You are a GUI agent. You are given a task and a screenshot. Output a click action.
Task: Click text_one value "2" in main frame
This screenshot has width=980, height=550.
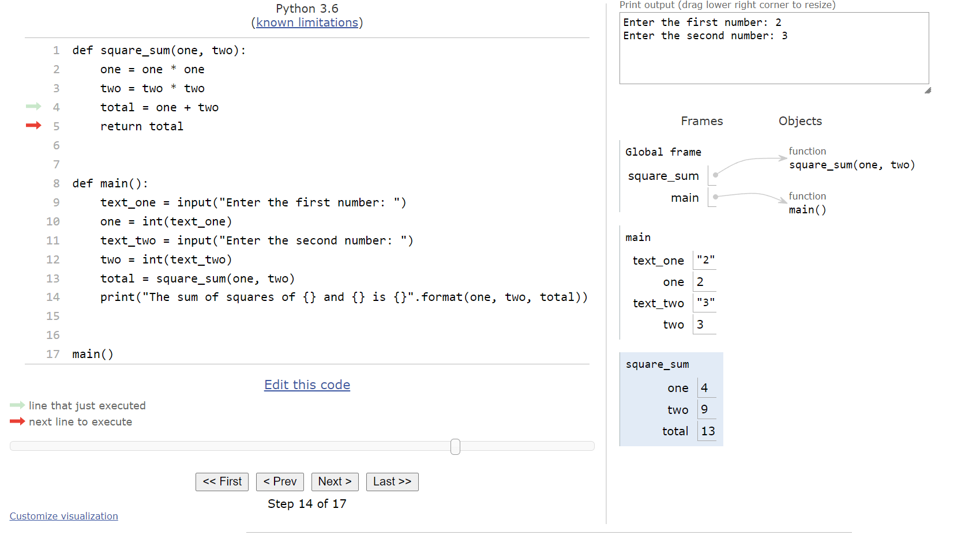point(705,260)
